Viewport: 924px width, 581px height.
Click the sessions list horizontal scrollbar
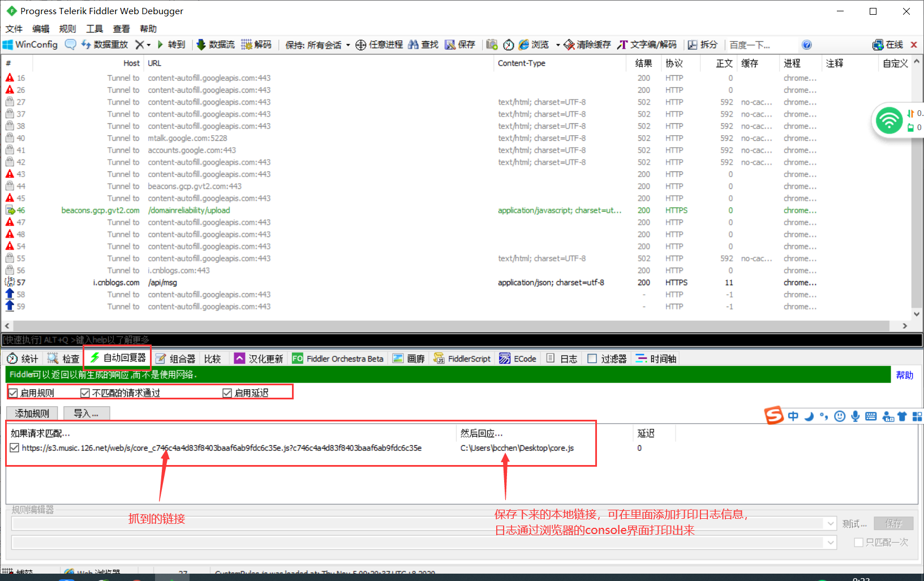[x=451, y=326]
